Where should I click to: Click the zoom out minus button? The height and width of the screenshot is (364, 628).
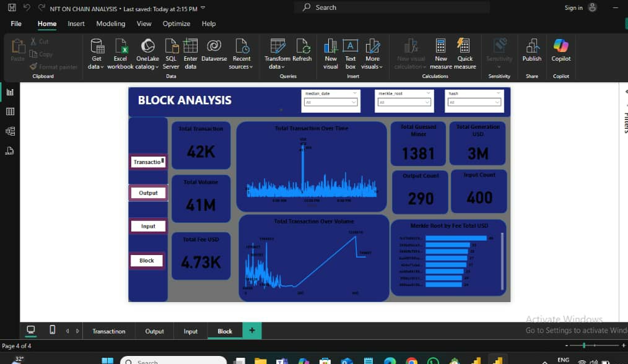[566, 345]
